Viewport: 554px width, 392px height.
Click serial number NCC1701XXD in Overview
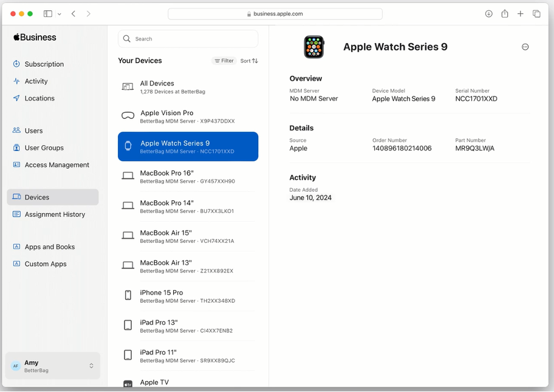coord(476,99)
